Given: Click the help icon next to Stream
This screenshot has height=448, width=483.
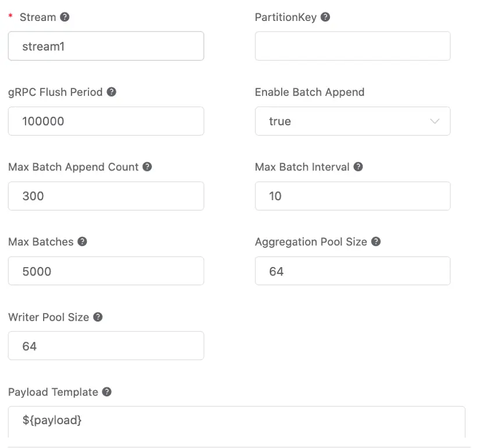Looking at the screenshot, I should (65, 17).
